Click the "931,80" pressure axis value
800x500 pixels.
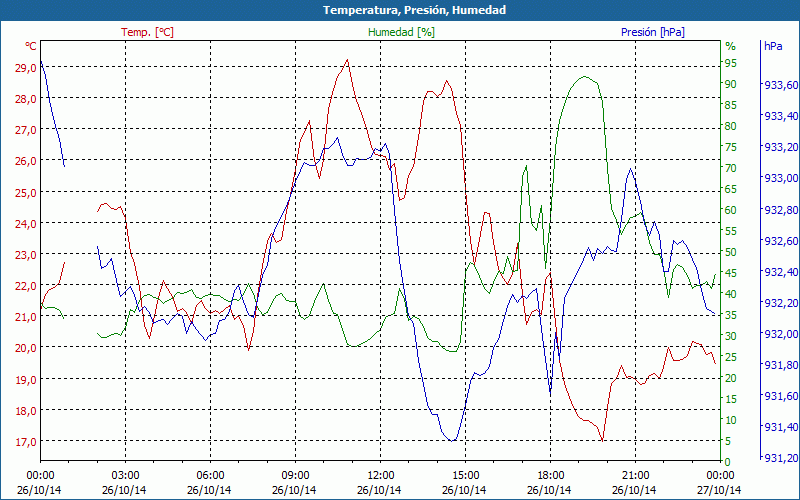click(x=781, y=365)
